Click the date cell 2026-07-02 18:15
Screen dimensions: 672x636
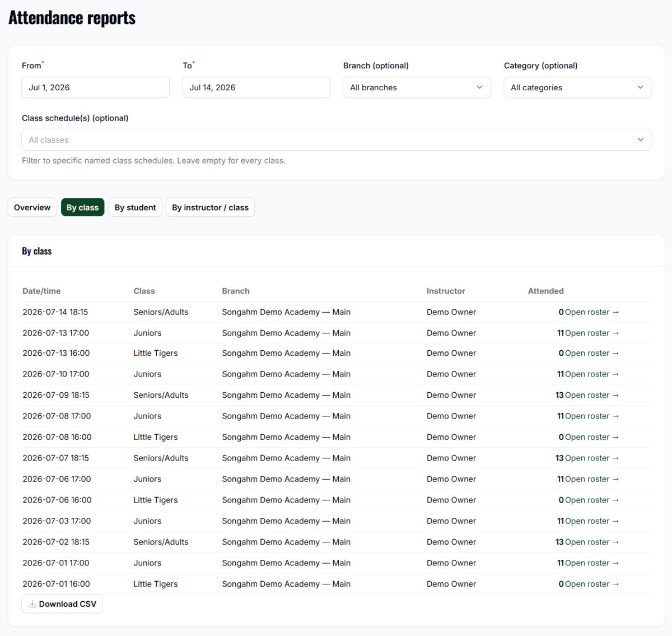point(56,542)
